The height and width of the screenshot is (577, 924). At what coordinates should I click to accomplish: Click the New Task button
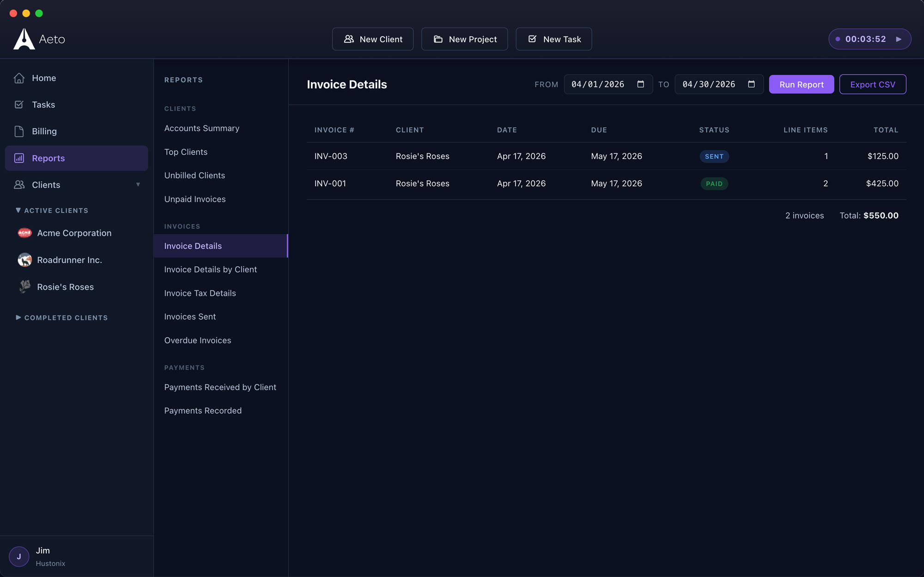[553, 39]
